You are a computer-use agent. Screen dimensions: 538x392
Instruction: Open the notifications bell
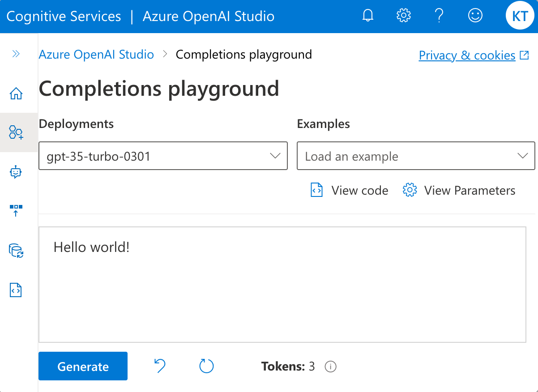click(367, 15)
